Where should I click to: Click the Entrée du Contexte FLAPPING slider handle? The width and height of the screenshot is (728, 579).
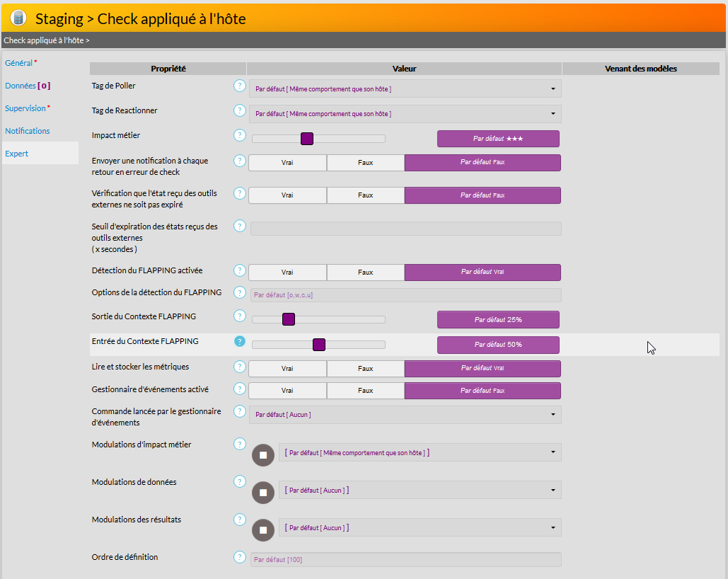coord(318,345)
